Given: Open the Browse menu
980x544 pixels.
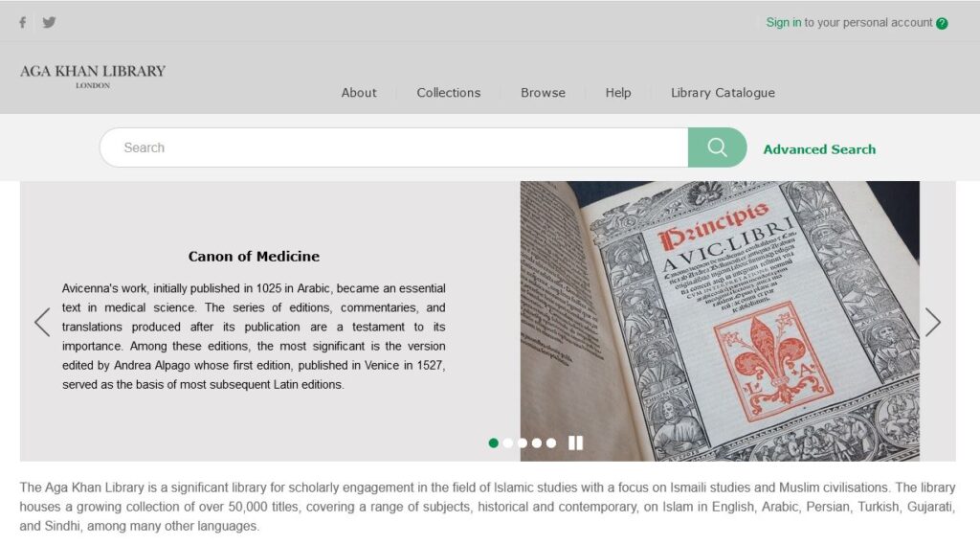Looking at the screenshot, I should tap(544, 93).
